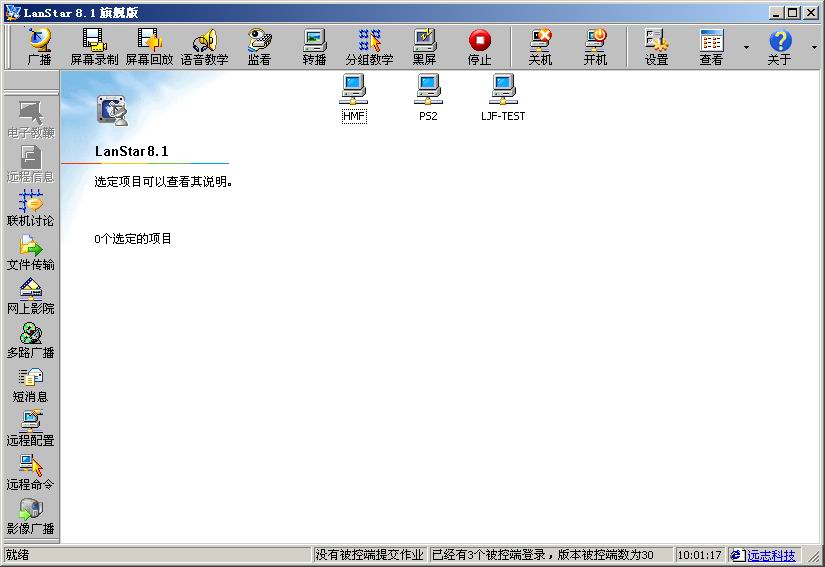Screen dimensions: 825x567
Task: Open 短消息 short message in sidebar
Action: (x=31, y=385)
